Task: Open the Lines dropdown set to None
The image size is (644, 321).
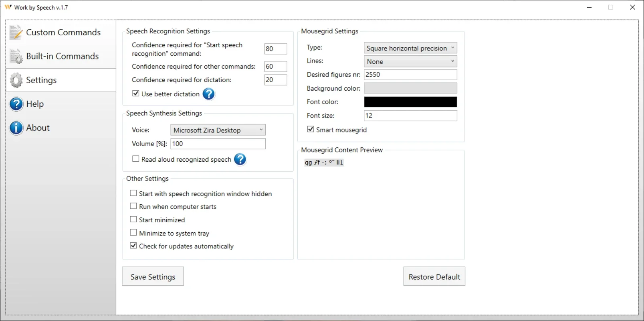Action: [x=410, y=61]
